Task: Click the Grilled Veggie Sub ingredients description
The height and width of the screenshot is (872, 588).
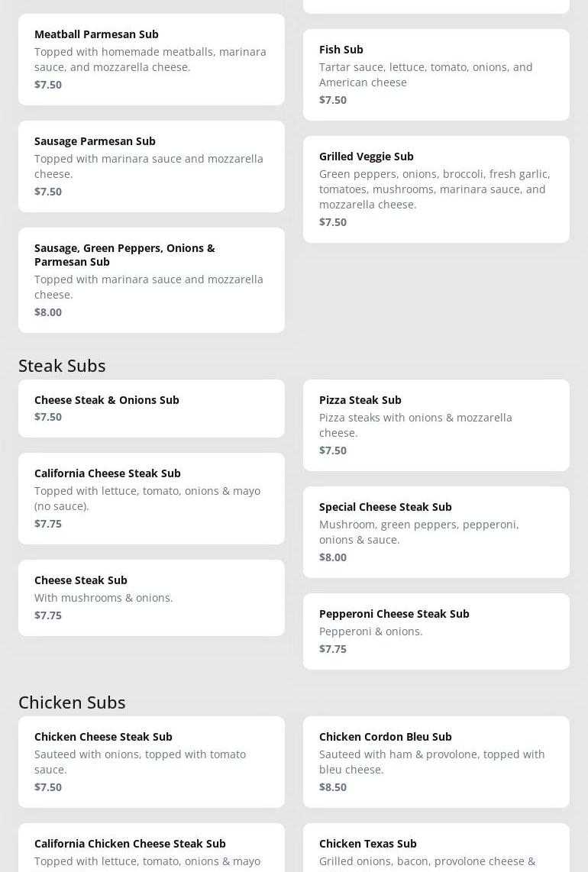Action: [435, 189]
